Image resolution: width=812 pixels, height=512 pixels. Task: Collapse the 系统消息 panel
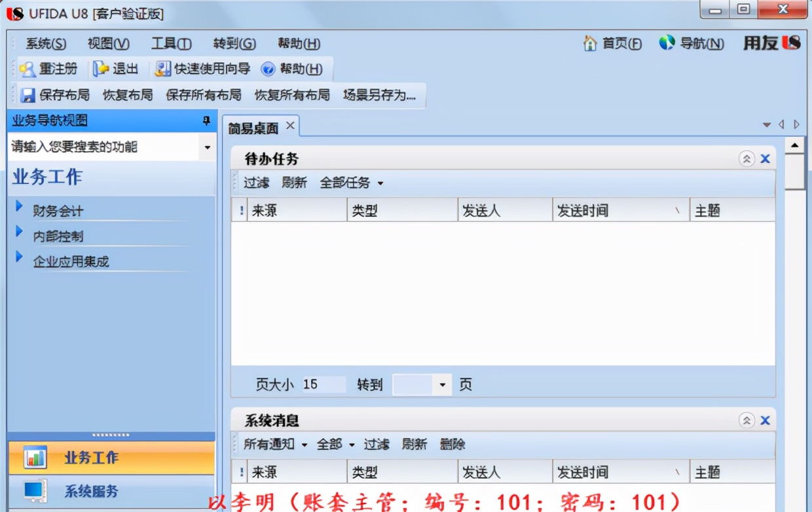[745, 420]
